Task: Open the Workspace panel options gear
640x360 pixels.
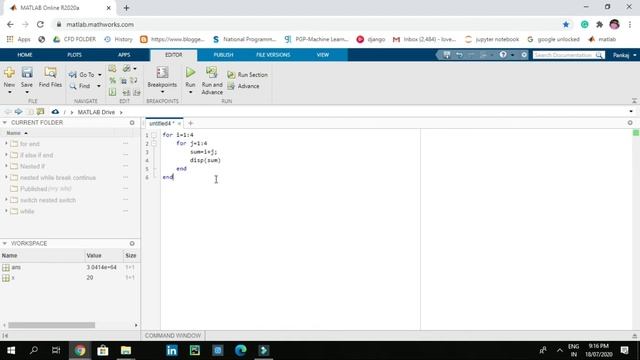Action: 132,243
